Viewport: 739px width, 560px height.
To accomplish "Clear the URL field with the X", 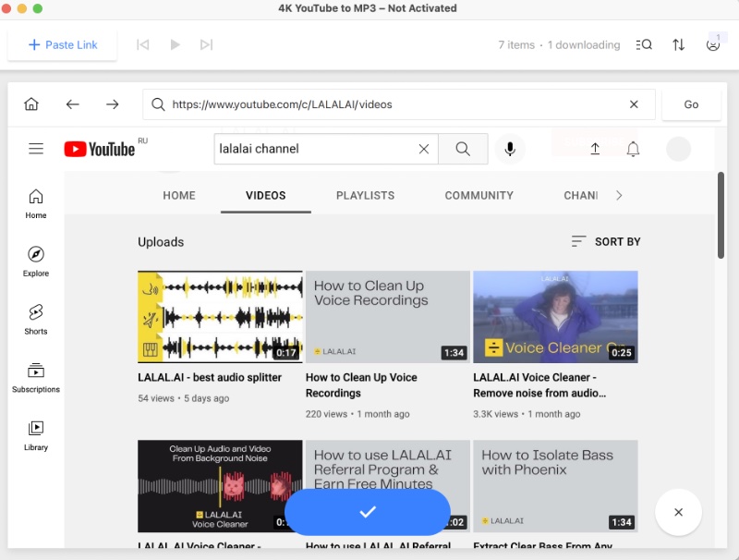I will point(634,104).
